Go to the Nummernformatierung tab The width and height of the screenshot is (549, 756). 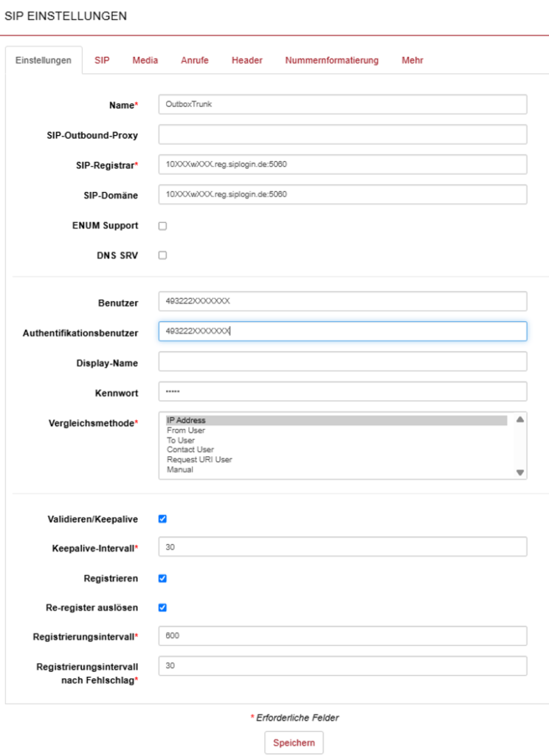click(x=331, y=61)
